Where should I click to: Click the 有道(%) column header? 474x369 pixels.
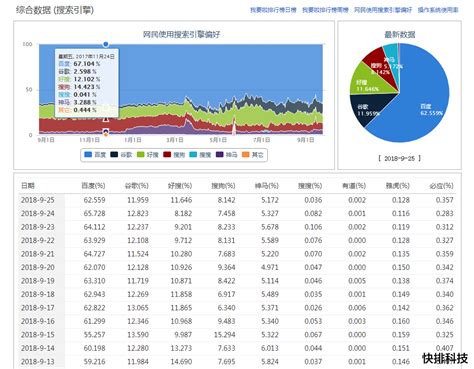point(354,186)
